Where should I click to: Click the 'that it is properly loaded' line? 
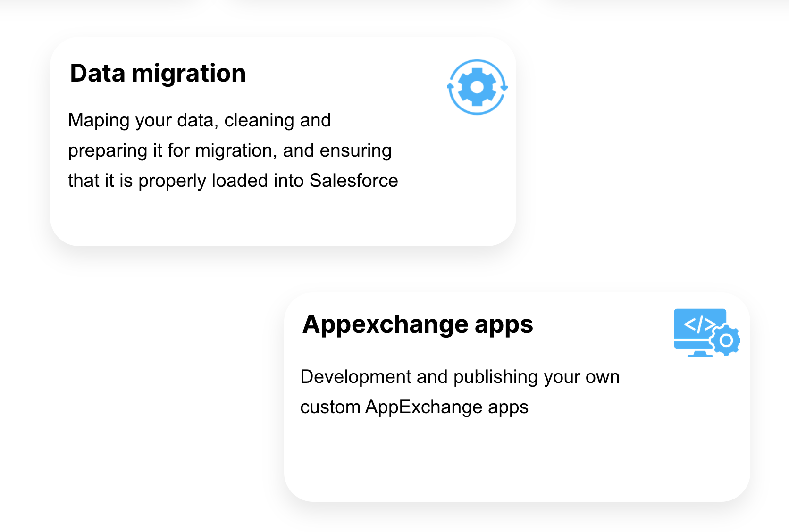233,181
